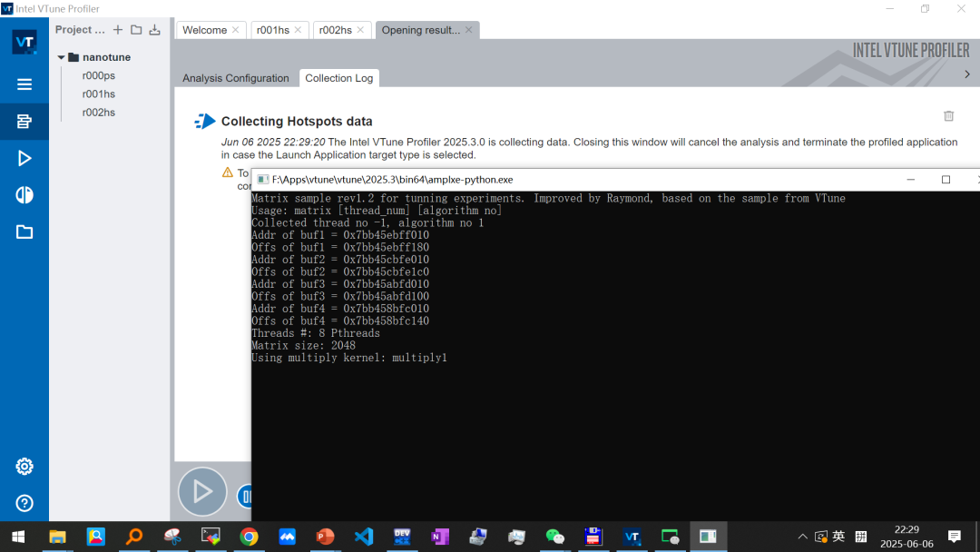Image resolution: width=980 pixels, height=552 pixels.
Task: Open Compare Results icon in sidebar
Action: pyautogui.click(x=24, y=195)
